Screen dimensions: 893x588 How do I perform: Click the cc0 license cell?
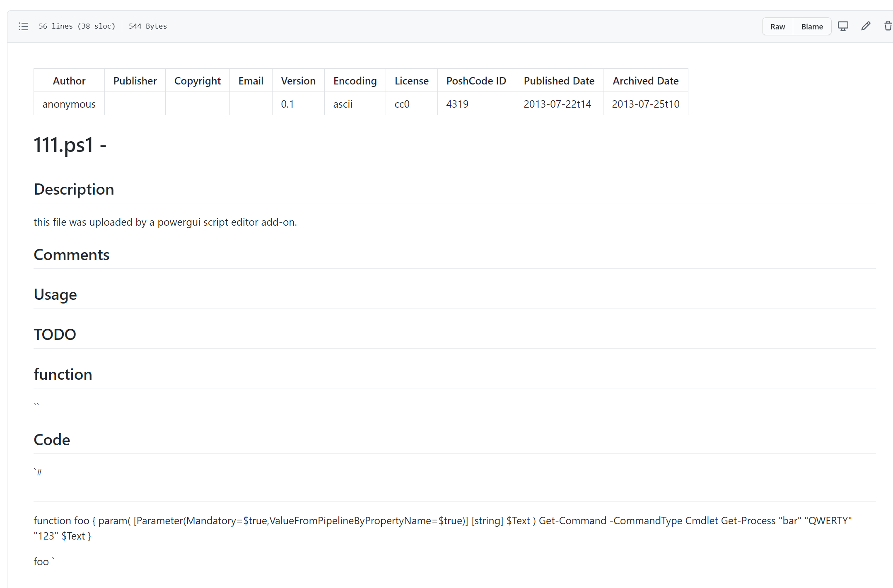click(x=402, y=104)
